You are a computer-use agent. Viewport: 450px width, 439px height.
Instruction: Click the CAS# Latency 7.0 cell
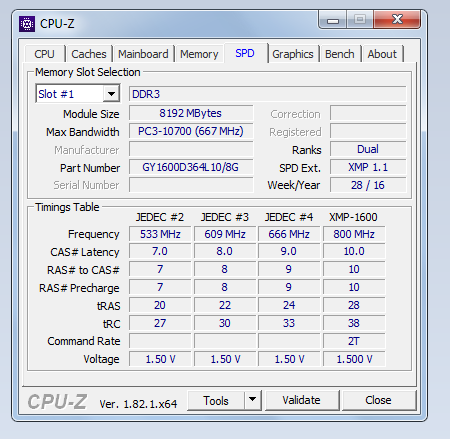(160, 251)
